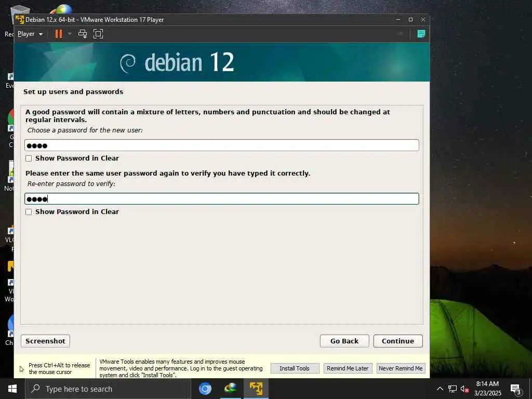Open the Player menu
Screen dimensions: 532x399
(30, 34)
